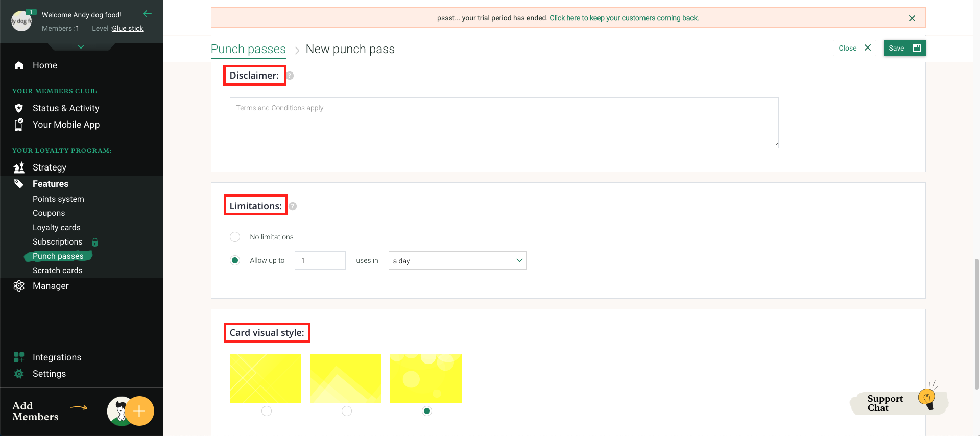The height and width of the screenshot is (436, 980).
Task: Expand the profile chevron under the header
Action: pyautogui.click(x=81, y=47)
